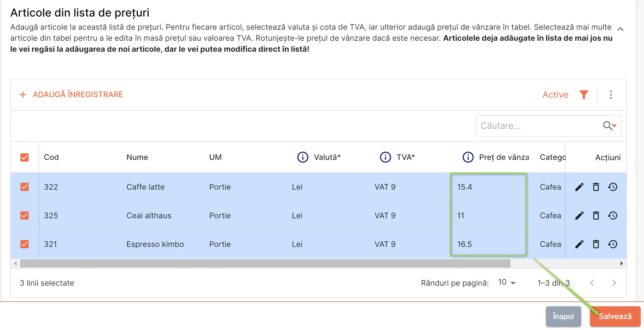Screen dimensions: 644x330
Task: View history for Ceai althaus row
Action: (613, 216)
